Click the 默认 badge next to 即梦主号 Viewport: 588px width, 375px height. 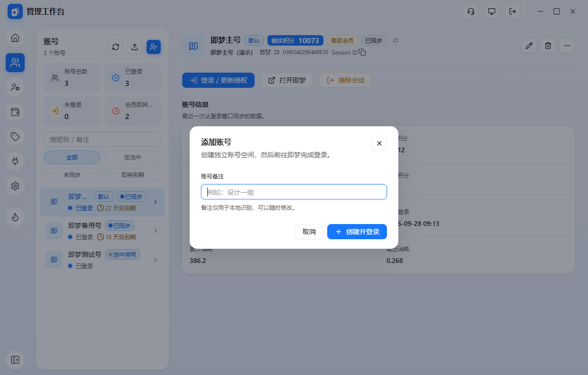pyautogui.click(x=254, y=40)
